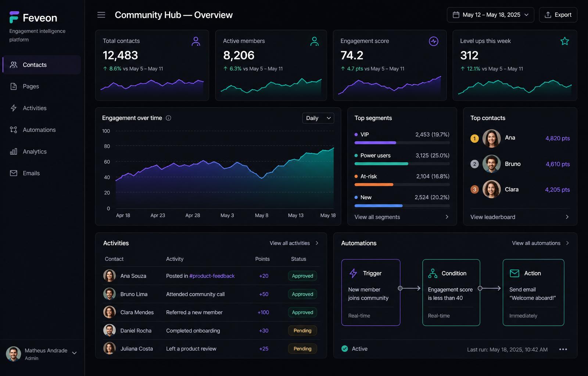This screenshot has height=376, width=588.
Task: Click the Pages document icon in sidebar
Action: click(x=14, y=86)
